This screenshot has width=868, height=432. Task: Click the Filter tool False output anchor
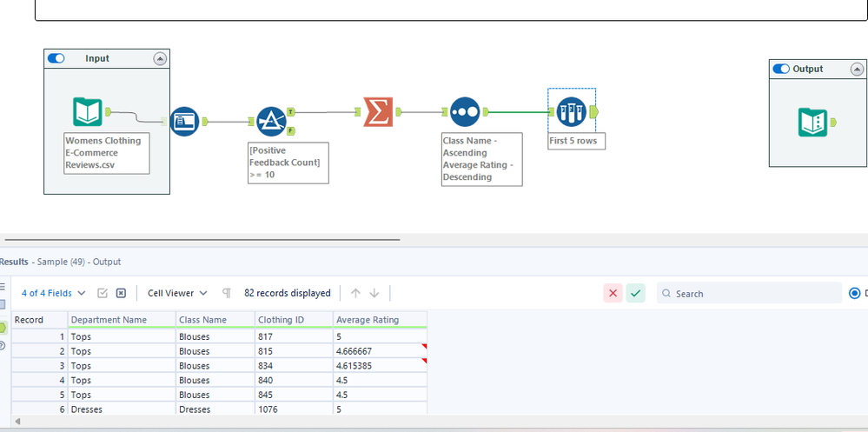point(291,130)
